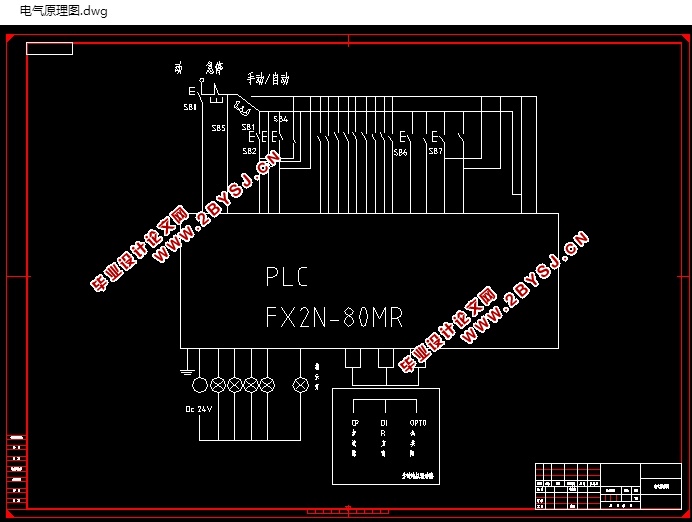
Task: Click the 急停 label above the switch
Action: pyautogui.click(x=214, y=68)
